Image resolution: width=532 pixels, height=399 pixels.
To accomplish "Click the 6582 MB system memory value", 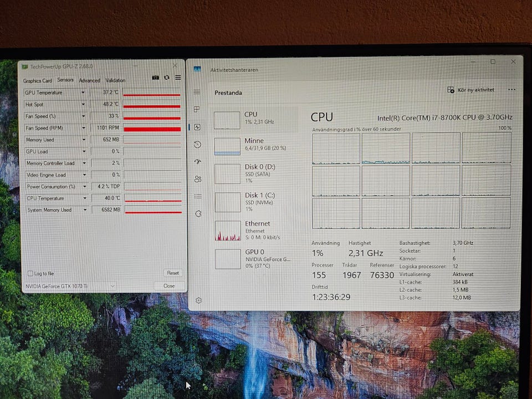I will pos(111,209).
